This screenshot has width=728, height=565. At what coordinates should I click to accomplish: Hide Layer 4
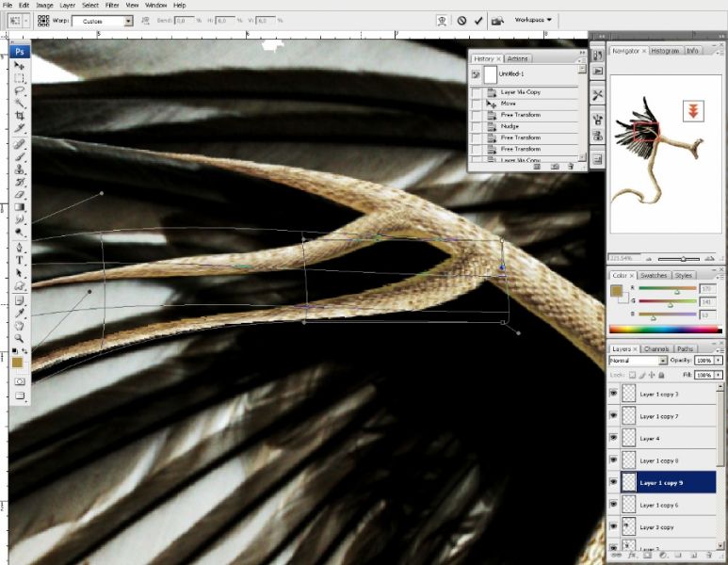click(613, 438)
